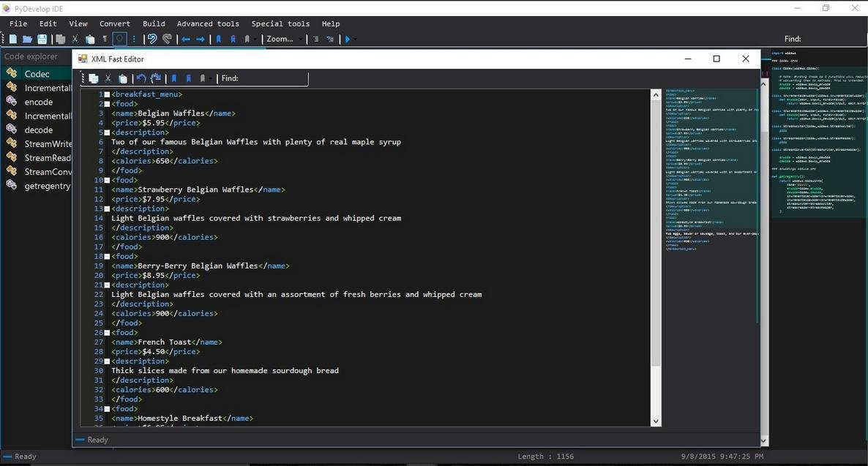Viewport: 868px width, 466px height.
Task: Open the Build menu
Action: (154, 24)
